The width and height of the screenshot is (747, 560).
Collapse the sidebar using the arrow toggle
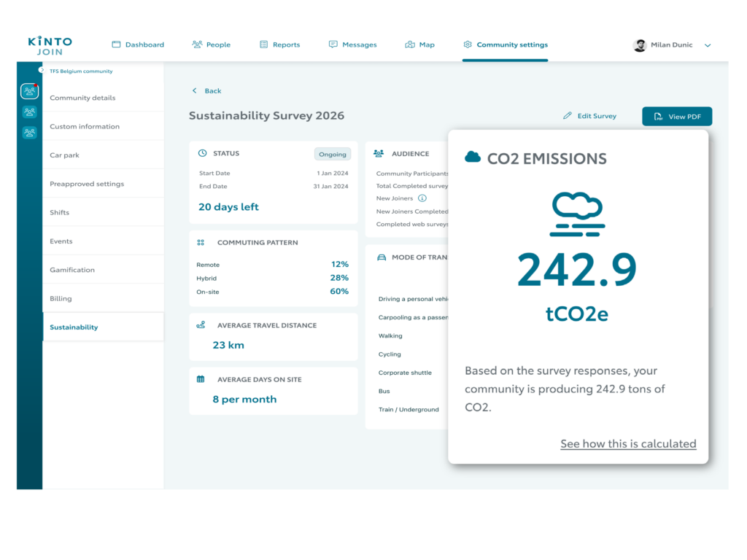pos(42,70)
